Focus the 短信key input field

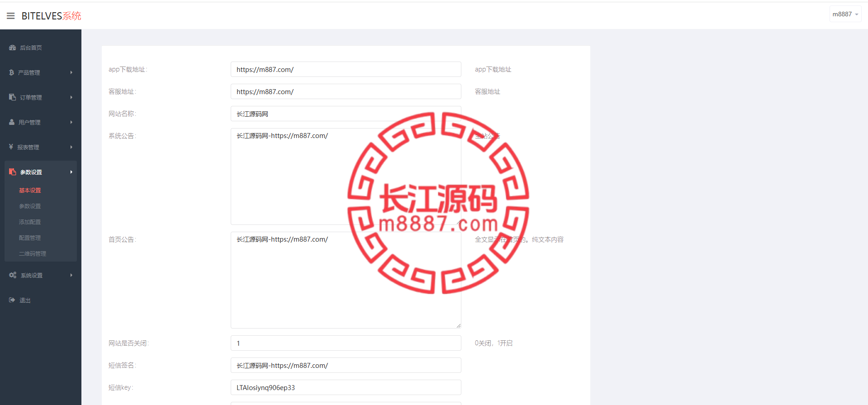tap(346, 387)
